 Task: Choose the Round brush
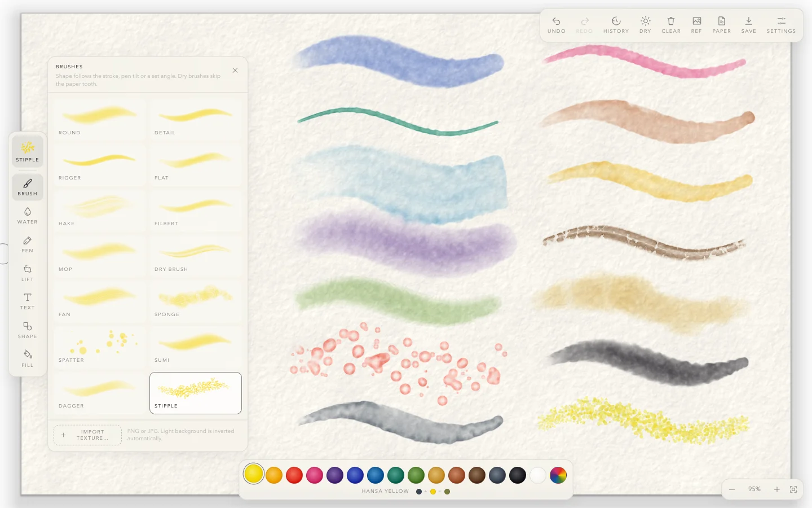99,119
